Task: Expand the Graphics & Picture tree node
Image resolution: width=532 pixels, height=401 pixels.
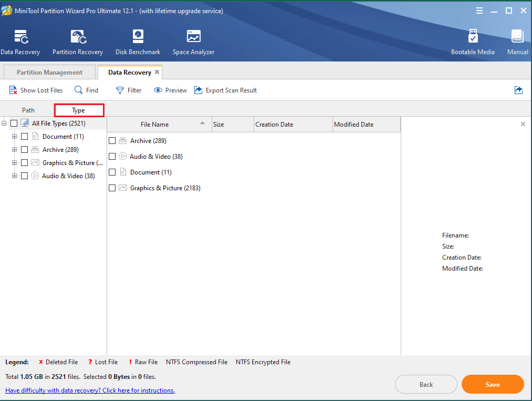Action: 14,162
